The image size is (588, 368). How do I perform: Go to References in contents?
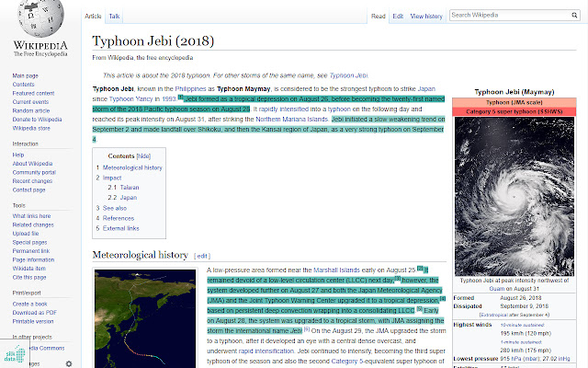click(x=119, y=218)
